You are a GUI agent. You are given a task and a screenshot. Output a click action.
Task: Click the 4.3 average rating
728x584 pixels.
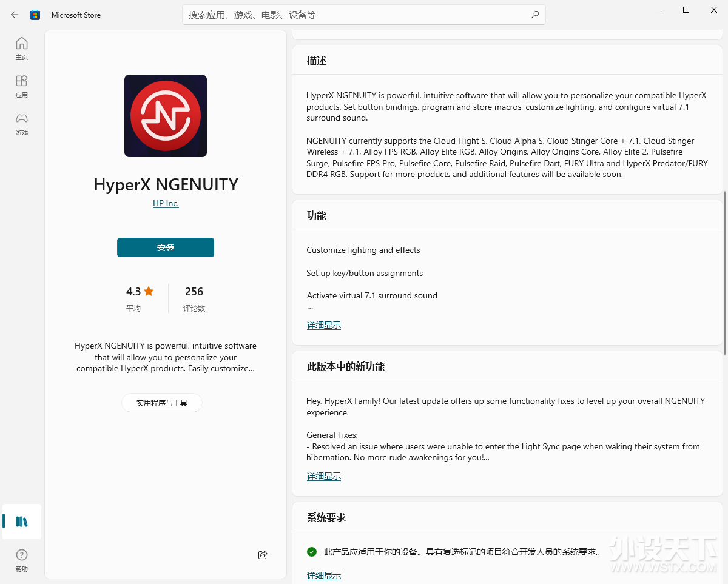pyautogui.click(x=140, y=299)
